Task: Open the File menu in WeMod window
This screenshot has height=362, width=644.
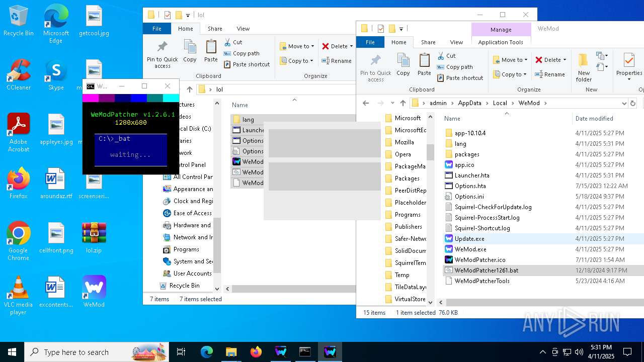Action: [370, 42]
